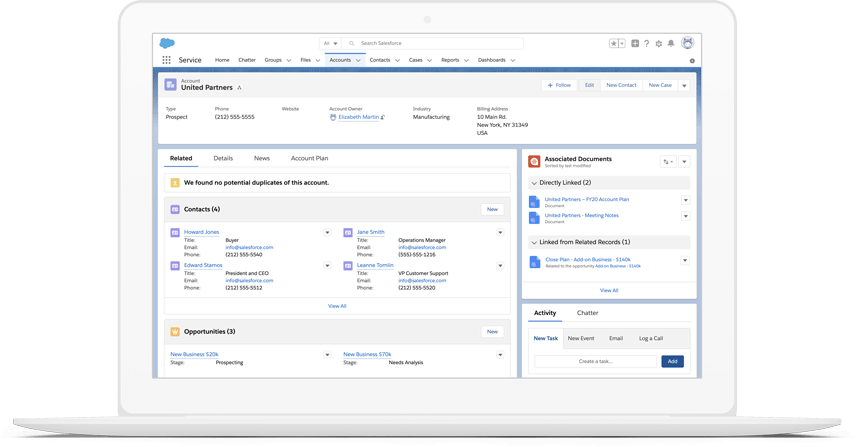Go to the Chatter nav tab
Viewport: 857px width, 447px height.
click(x=247, y=60)
